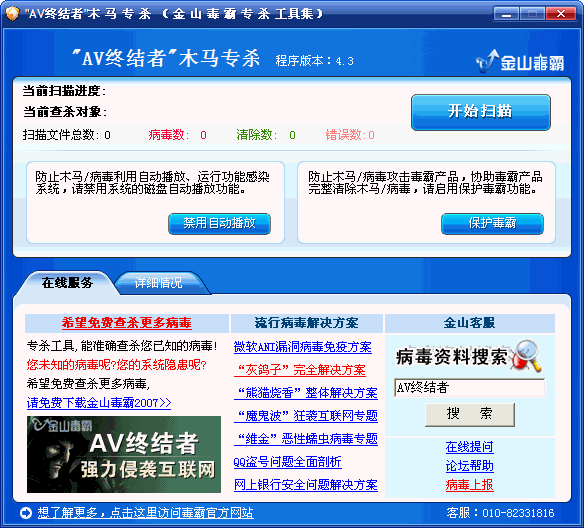The height and width of the screenshot is (528, 584).
Task: Click the 当前查杀对象 label
Action: [65, 112]
